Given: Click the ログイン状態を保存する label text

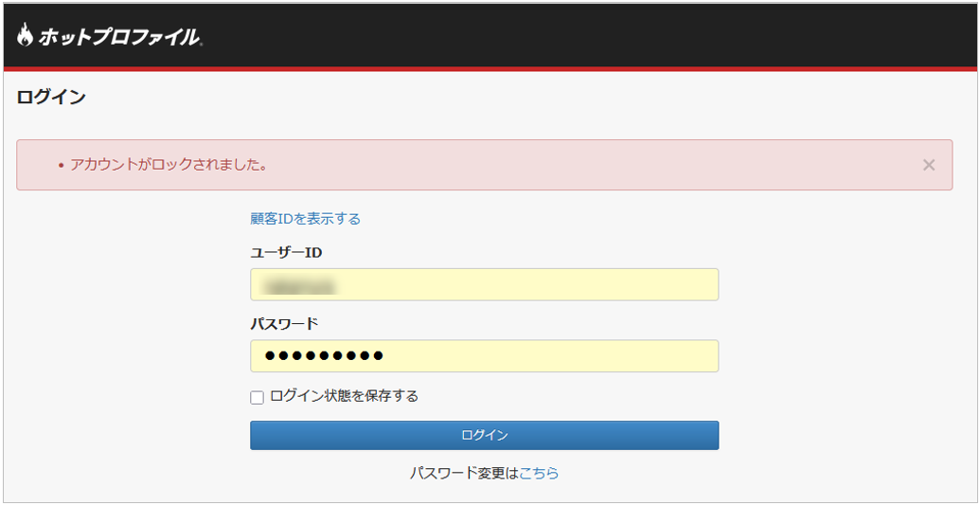Looking at the screenshot, I should click(344, 396).
